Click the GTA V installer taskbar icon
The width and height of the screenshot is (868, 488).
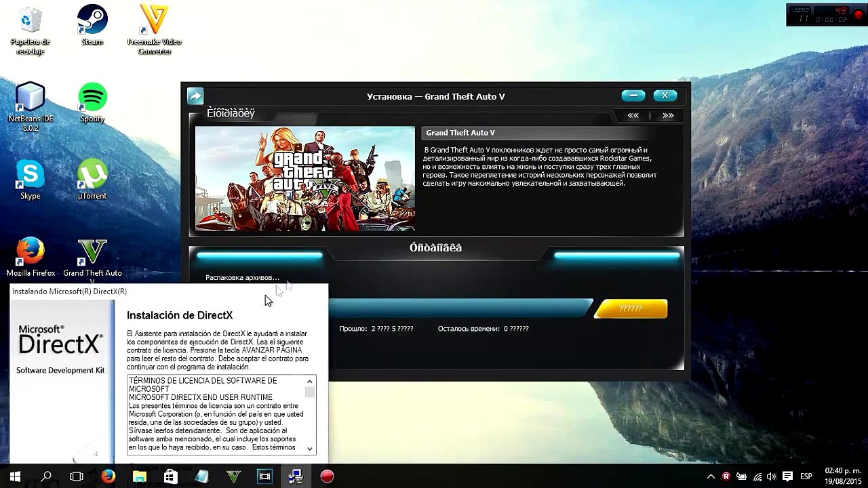click(233, 476)
